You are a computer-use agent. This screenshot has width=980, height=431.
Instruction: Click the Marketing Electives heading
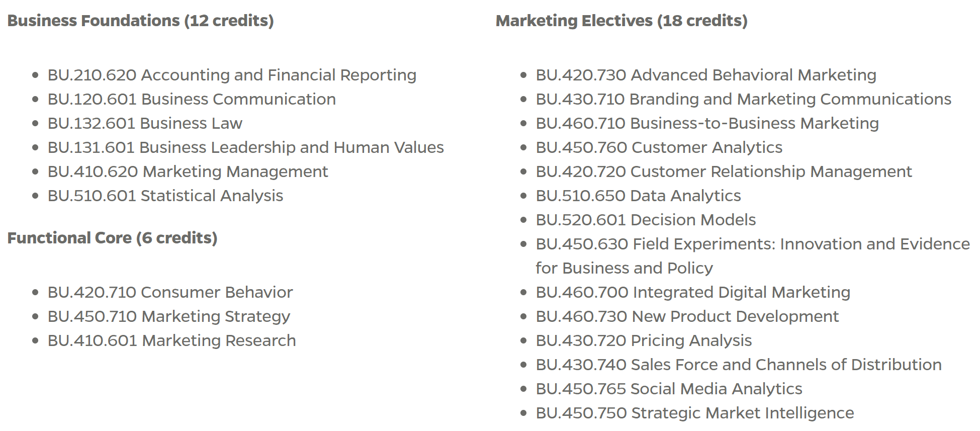click(x=621, y=21)
